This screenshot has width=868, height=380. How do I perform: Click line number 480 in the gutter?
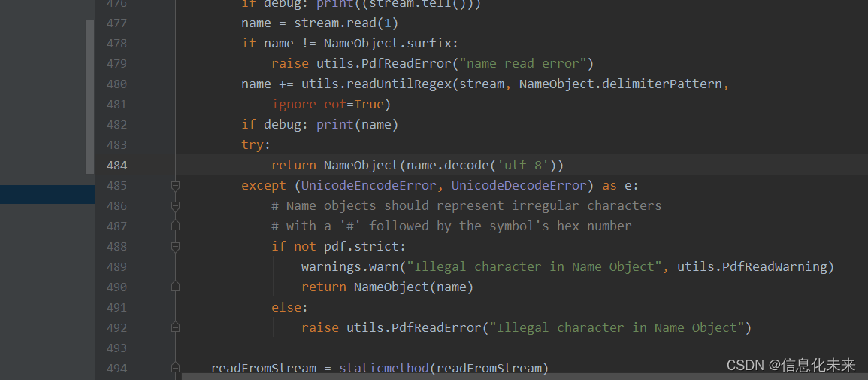[116, 84]
